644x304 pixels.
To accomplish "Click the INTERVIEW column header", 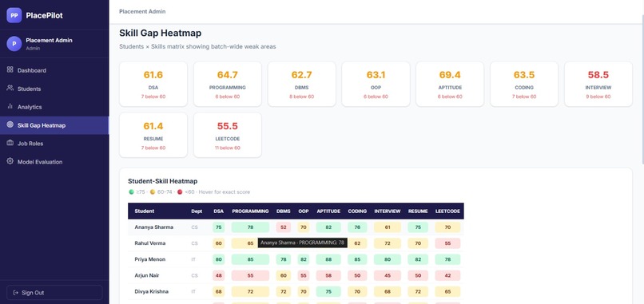I will click(388, 211).
